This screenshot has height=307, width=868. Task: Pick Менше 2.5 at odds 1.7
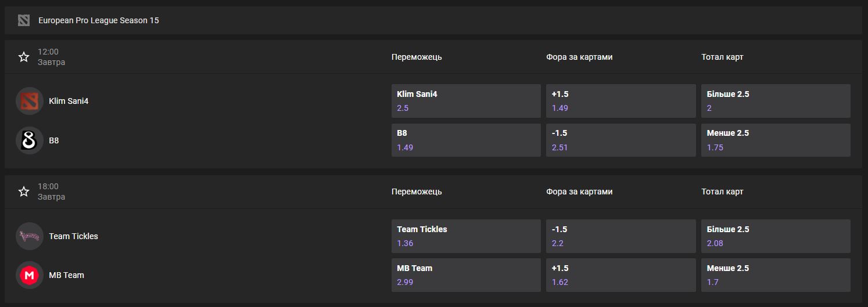(776, 275)
